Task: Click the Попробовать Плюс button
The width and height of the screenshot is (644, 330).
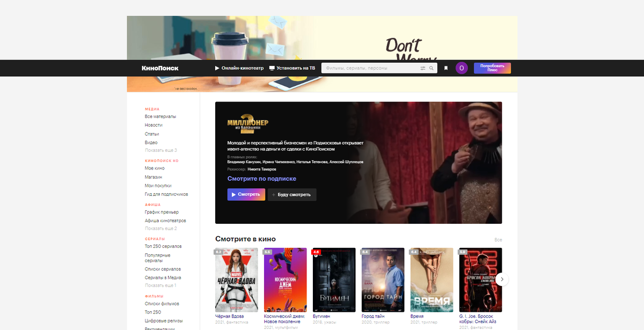Action: tap(492, 68)
